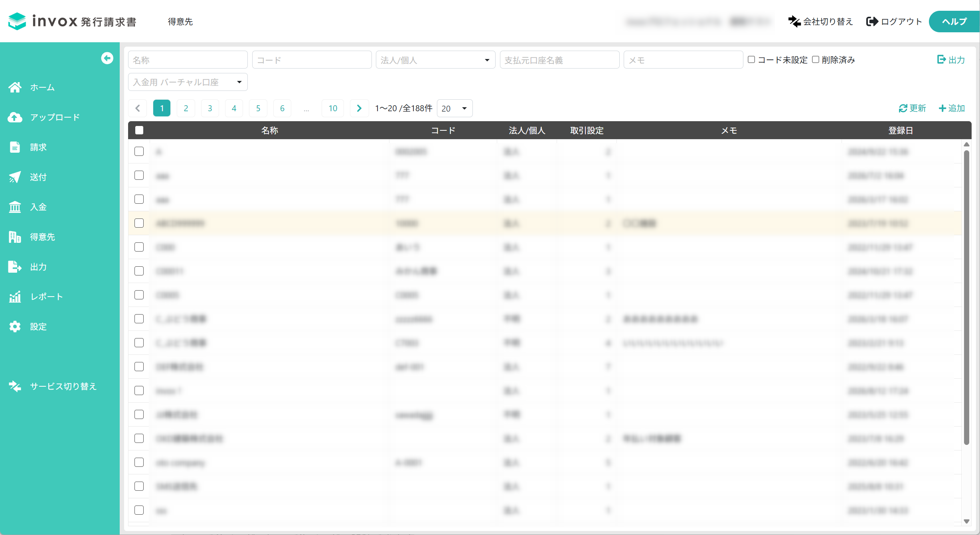Open the ホーム menu item
Image resolution: width=980 pixels, height=535 pixels.
[60, 87]
